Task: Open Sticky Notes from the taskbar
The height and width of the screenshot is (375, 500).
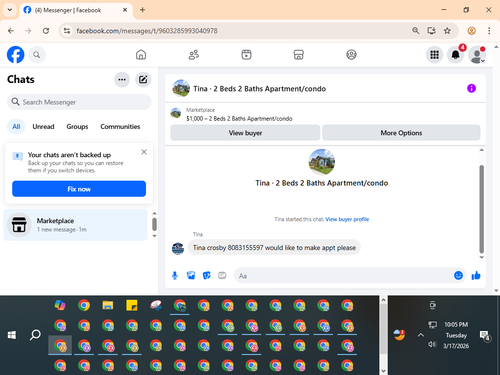Action: [x=132, y=305]
